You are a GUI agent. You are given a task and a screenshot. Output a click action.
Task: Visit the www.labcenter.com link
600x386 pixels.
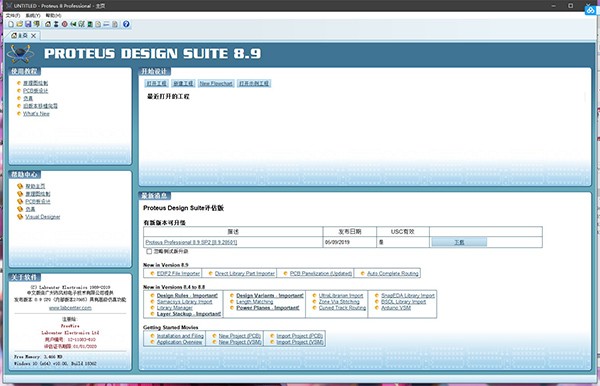(70, 308)
